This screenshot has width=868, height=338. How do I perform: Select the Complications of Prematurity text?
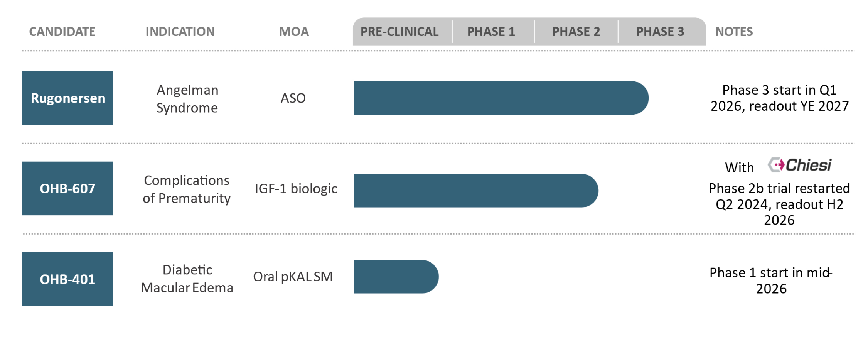click(187, 189)
